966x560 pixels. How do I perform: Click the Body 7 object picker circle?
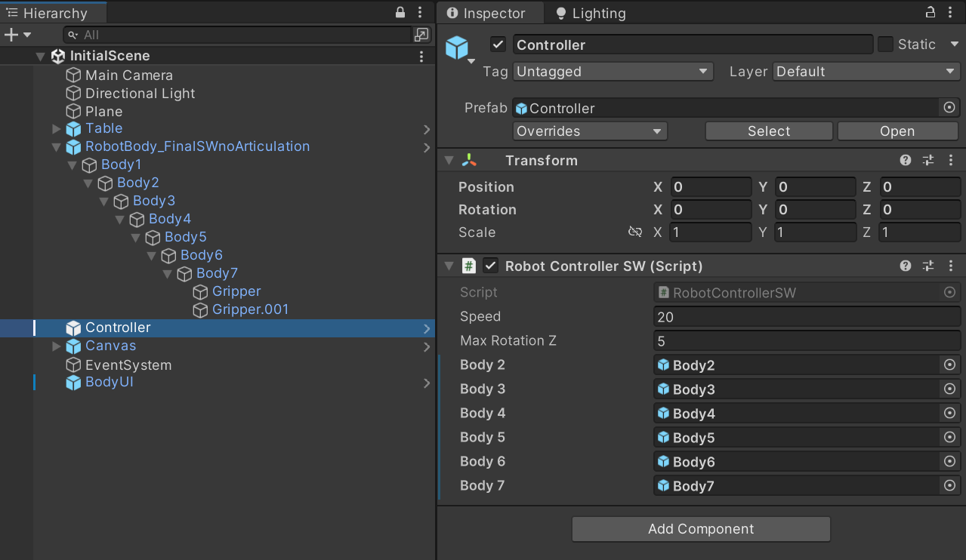[x=950, y=486]
